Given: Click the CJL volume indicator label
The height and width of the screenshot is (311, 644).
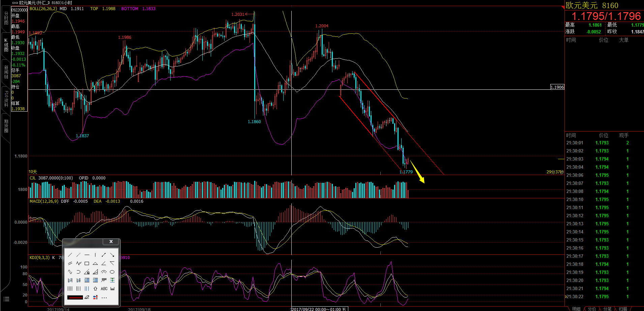Looking at the screenshot, I should point(33,178).
